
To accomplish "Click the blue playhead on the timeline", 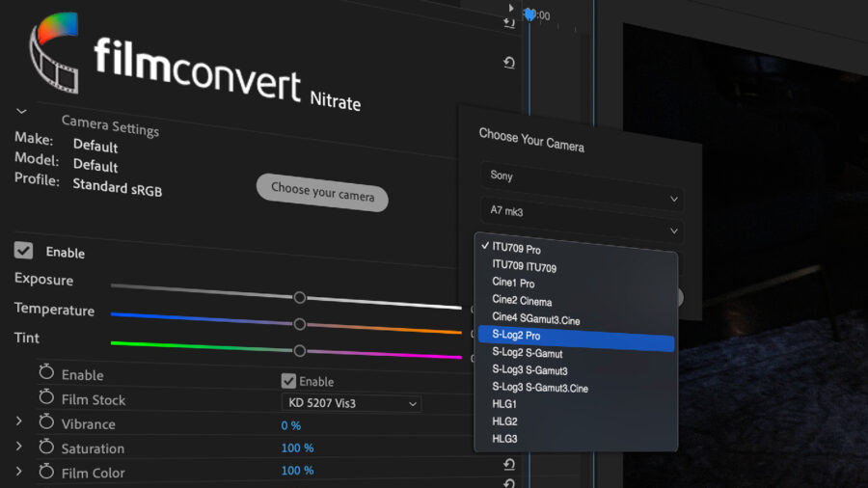I will click(529, 14).
